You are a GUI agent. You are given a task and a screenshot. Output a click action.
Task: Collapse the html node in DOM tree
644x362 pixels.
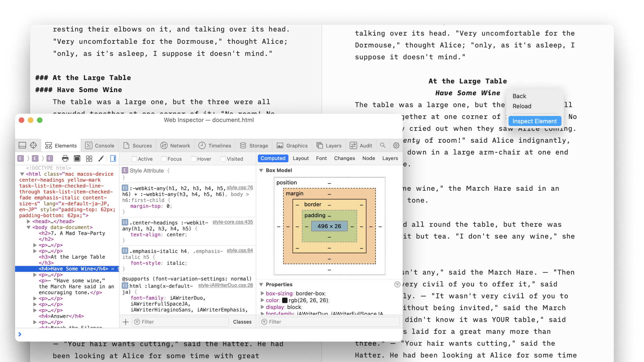click(22, 174)
